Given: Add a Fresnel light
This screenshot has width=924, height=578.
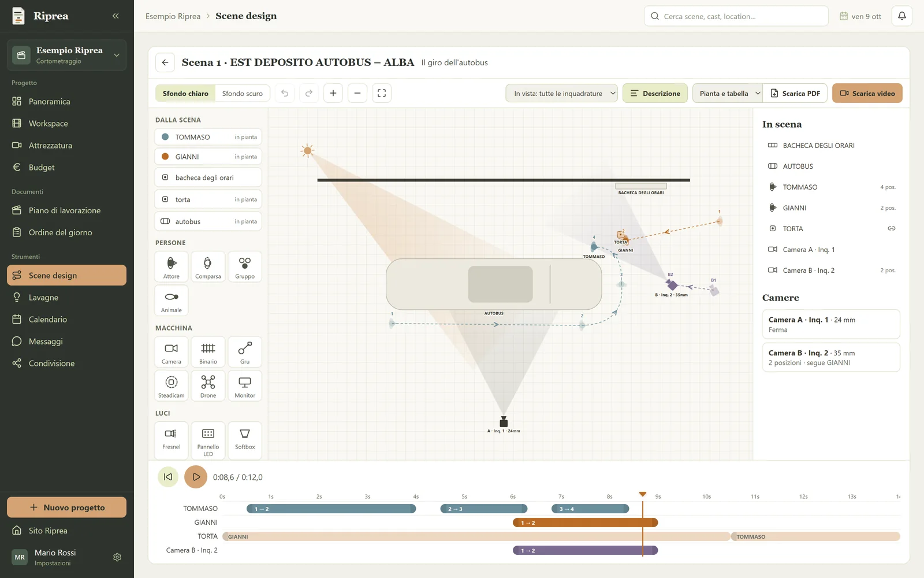Looking at the screenshot, I should pyautogui.click(x=172, y=440).
